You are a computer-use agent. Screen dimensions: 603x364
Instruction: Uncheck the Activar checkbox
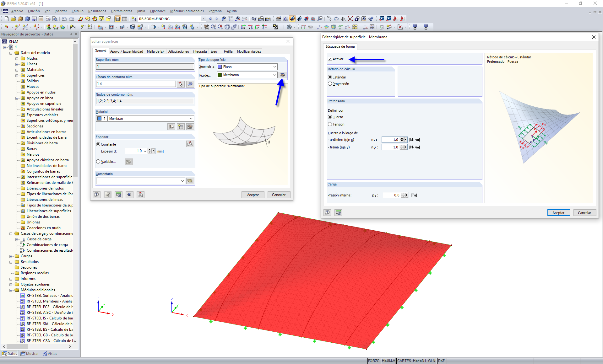click(330, 59)
